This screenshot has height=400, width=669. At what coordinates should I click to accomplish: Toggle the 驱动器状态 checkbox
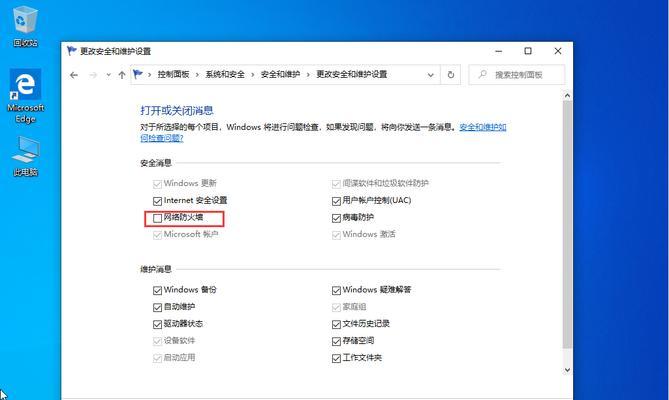click(157, 325)
